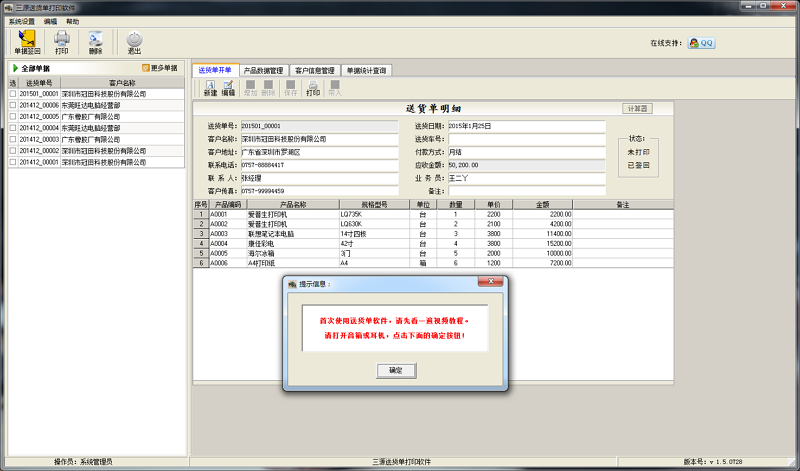The height and width of the screenshot is (471, 800).
Task: Click the 送货单号 column header in the order list
Action: coord(39,83)
